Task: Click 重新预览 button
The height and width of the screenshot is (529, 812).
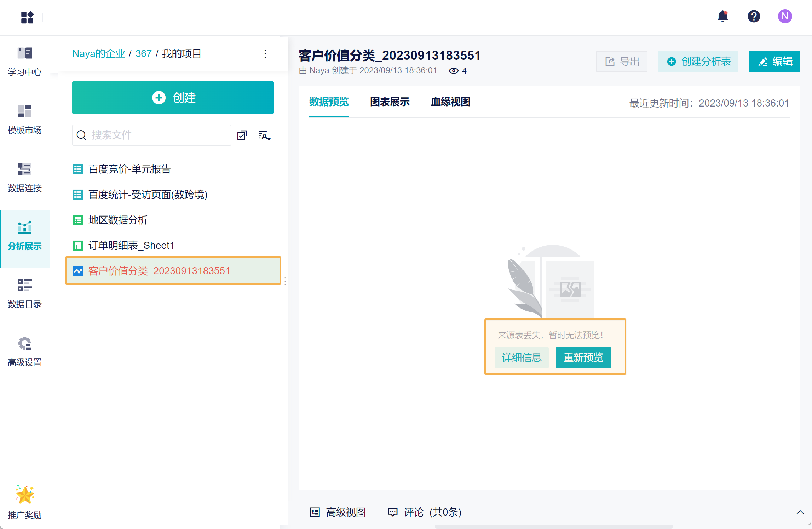Action: [583, 358]
